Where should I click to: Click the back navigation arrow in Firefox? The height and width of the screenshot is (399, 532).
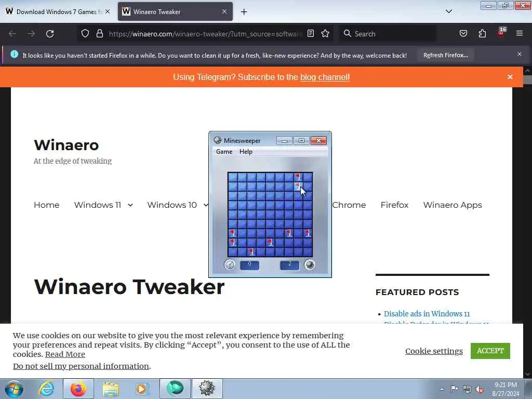(12, 34)
